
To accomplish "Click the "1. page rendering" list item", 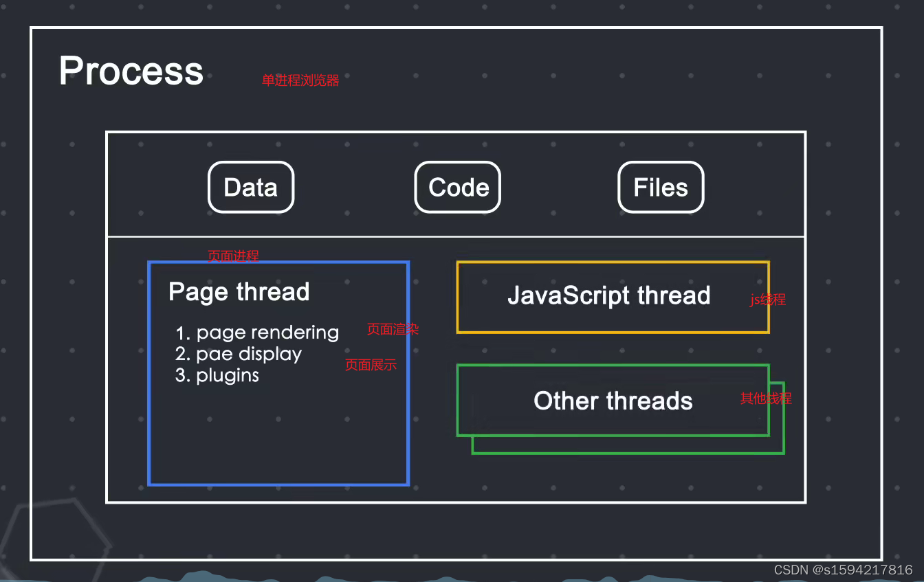I will (x=257, y=333).
